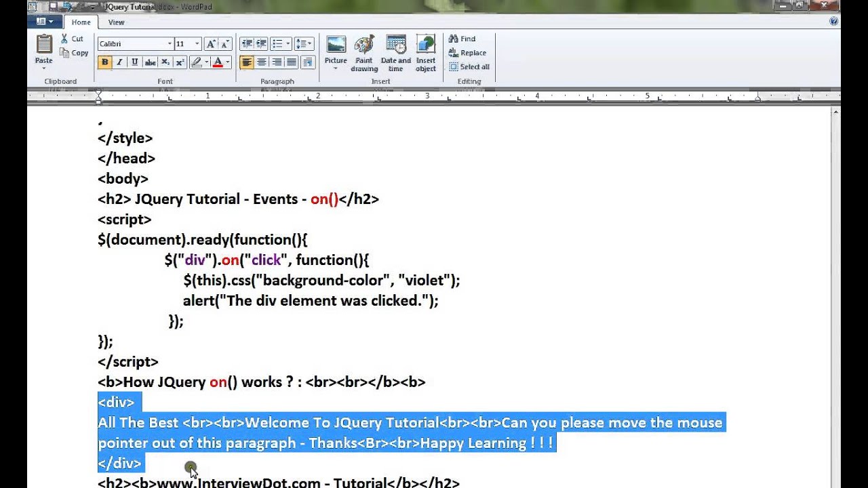Toggle Underline formatting
Image resolution: width=868 pixels, height=488 pixels.
tap(134, 62)
